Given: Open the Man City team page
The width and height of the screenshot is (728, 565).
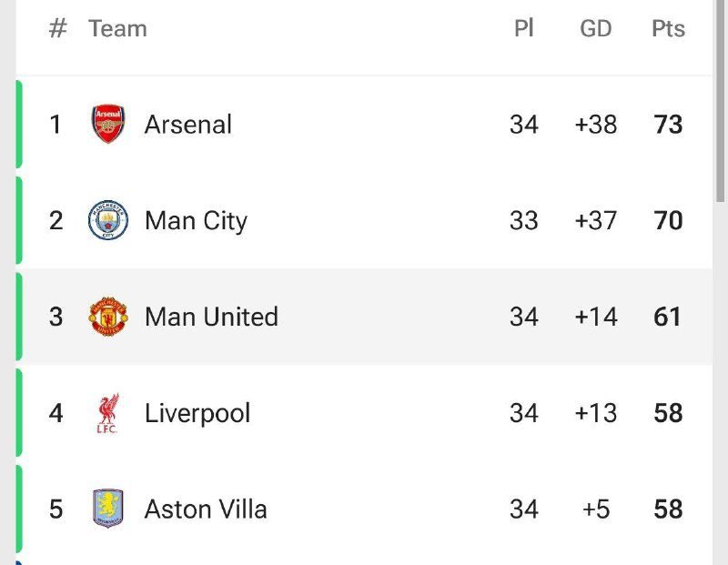Looking at the screenshot, I should pos(196,221).
